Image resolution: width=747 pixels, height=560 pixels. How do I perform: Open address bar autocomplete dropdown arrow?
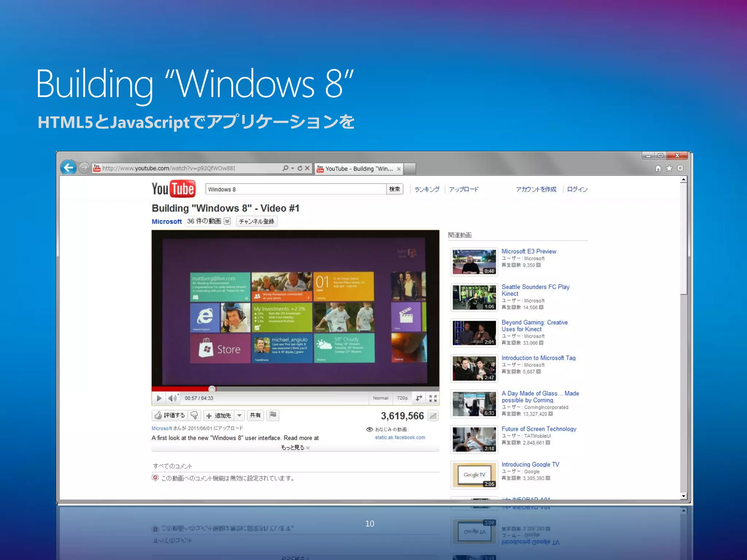pos(293,168)
